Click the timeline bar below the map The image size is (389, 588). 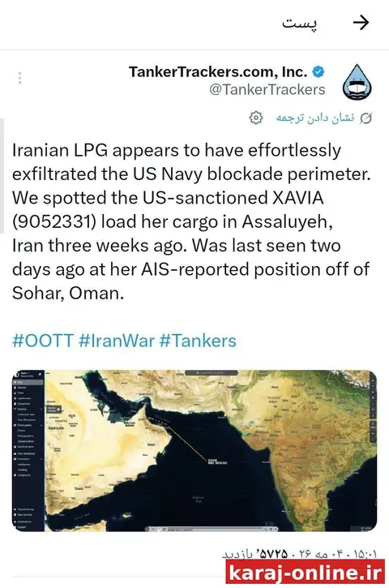click(212, 530)
